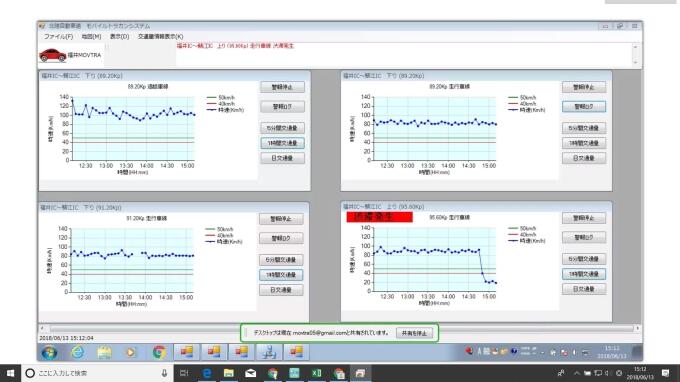The width and height of the screenshot is (680, 382).
Task: Launch Edge browser from Windows 10 taskbar
Action: 207,373
